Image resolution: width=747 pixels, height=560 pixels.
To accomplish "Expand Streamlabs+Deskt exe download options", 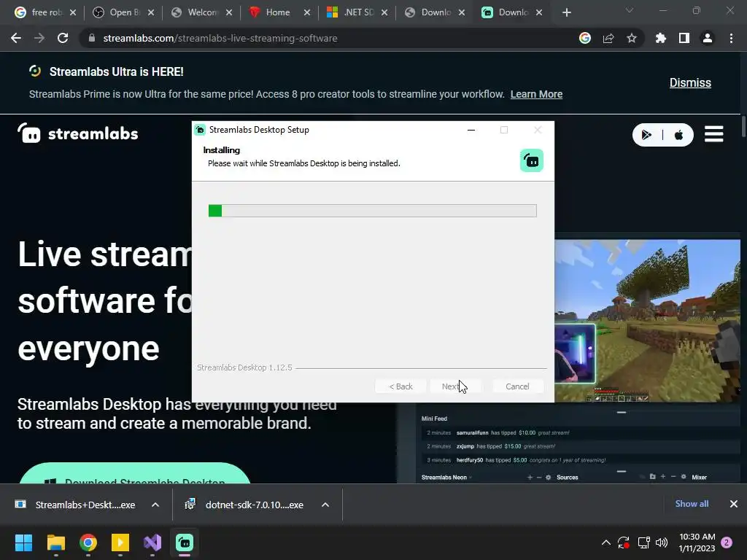I will [155, 505].
